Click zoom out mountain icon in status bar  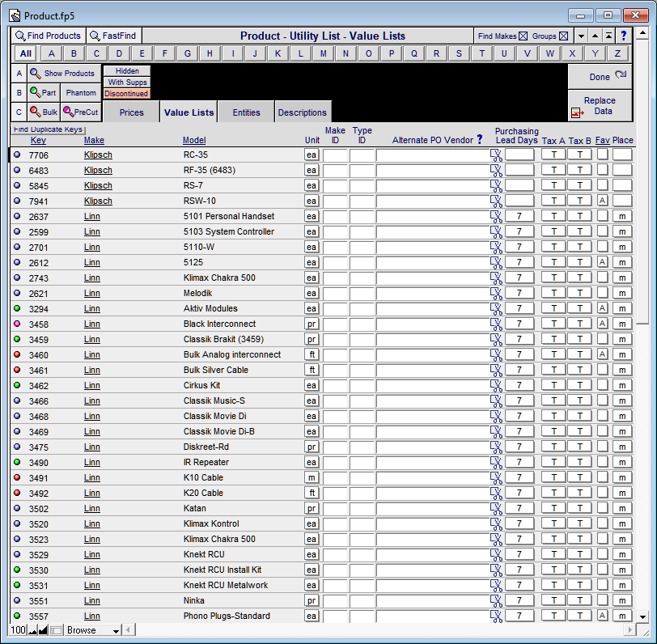32,630
